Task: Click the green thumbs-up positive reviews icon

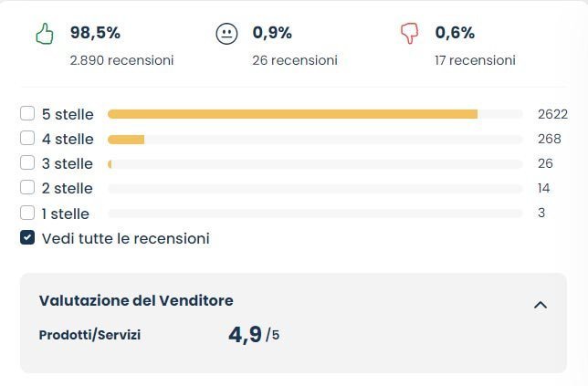Action: tap(44, 34)
